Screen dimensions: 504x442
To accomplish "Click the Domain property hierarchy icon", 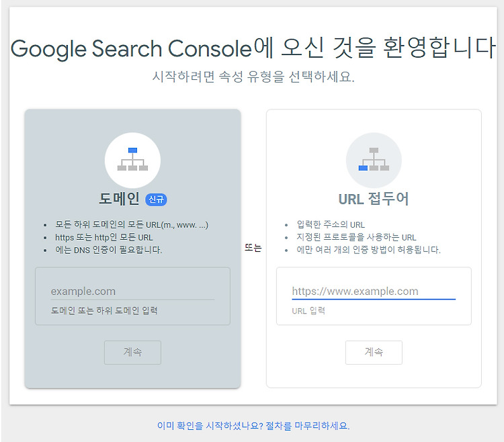I will tap(132, 160).
